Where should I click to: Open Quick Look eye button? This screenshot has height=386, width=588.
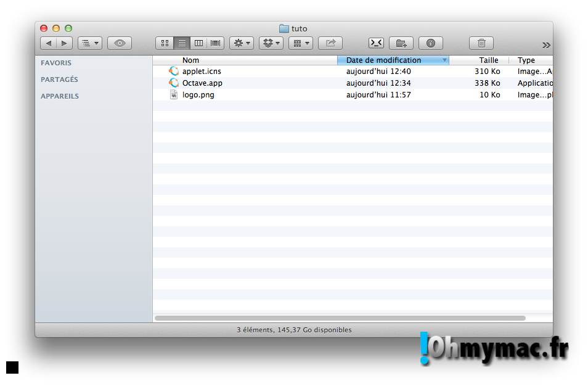(120, 43)
